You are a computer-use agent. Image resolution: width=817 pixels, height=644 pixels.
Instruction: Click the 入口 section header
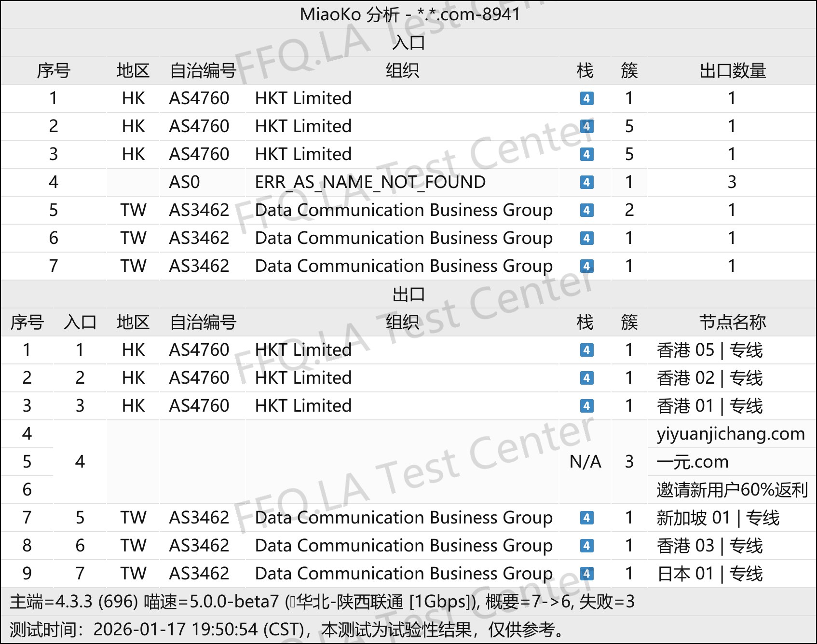pos(408,42)
